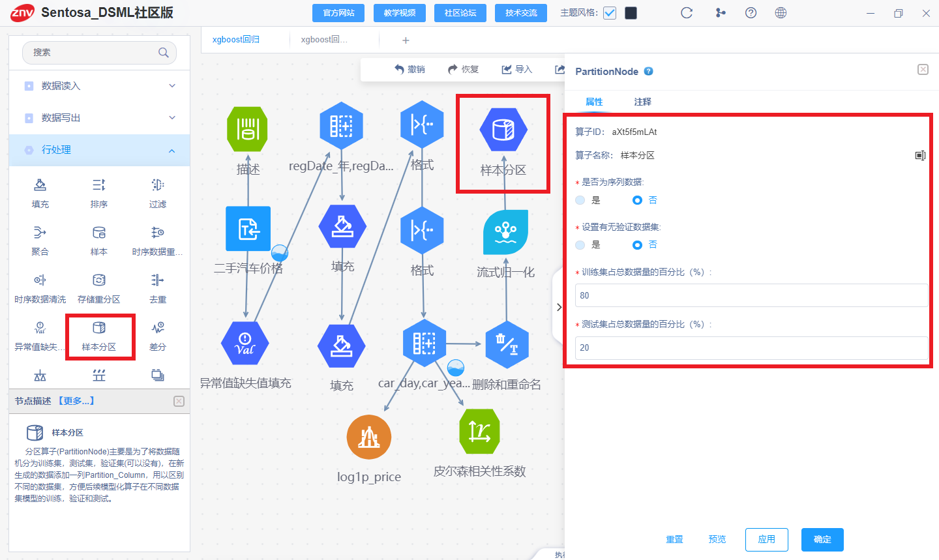Open the 教学视频 button
This screenshot has width=939, height=560.
[400, 13]
